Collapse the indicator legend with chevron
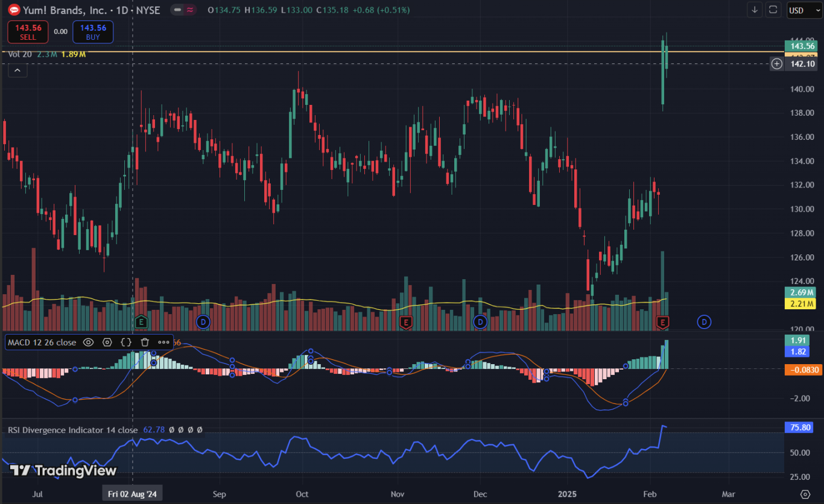The image size is (824, 504). [17, 71]
